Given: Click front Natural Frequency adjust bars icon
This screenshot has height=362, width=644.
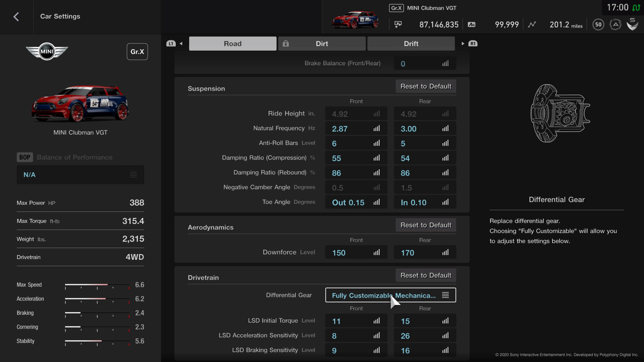Looking at the screenshot, I should click(377, 129).
